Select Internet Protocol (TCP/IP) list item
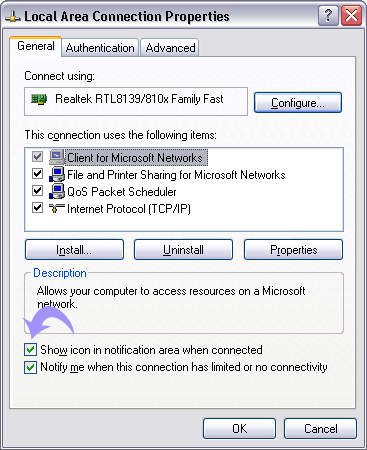The width and height of the screenshot is (367, 450). [x=128, y=209]
